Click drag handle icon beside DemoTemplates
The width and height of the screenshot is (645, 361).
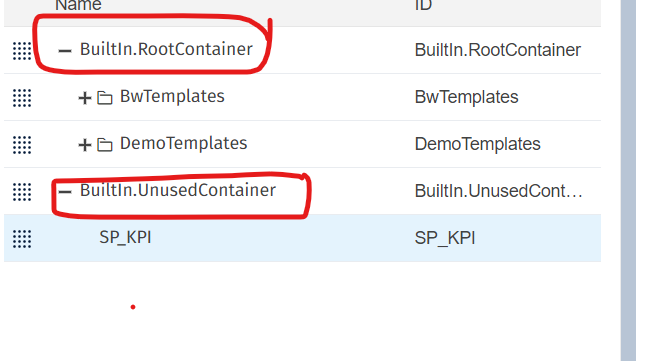coord(22,145)
